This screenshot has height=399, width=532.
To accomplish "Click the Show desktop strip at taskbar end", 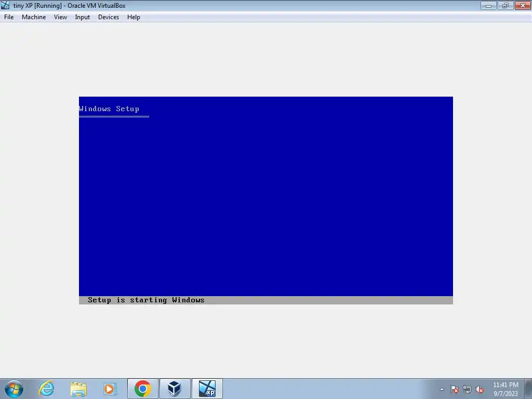I will point(528,389).
